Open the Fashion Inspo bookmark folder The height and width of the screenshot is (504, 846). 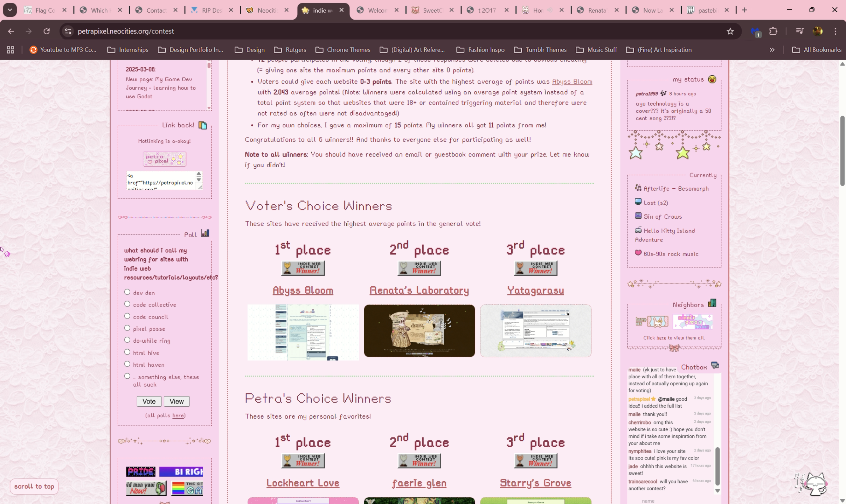tap(480, 50)
